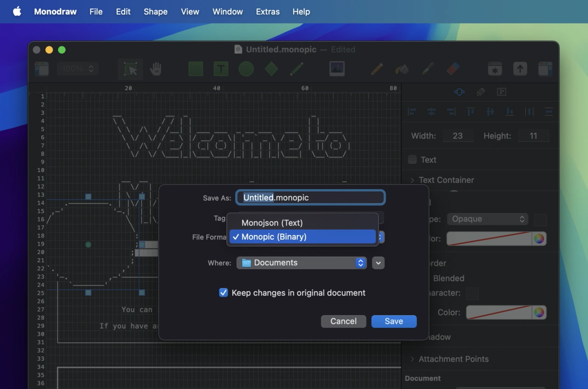Open the Shape menu
Screen dimensions: 588x389
coord(155,11)
